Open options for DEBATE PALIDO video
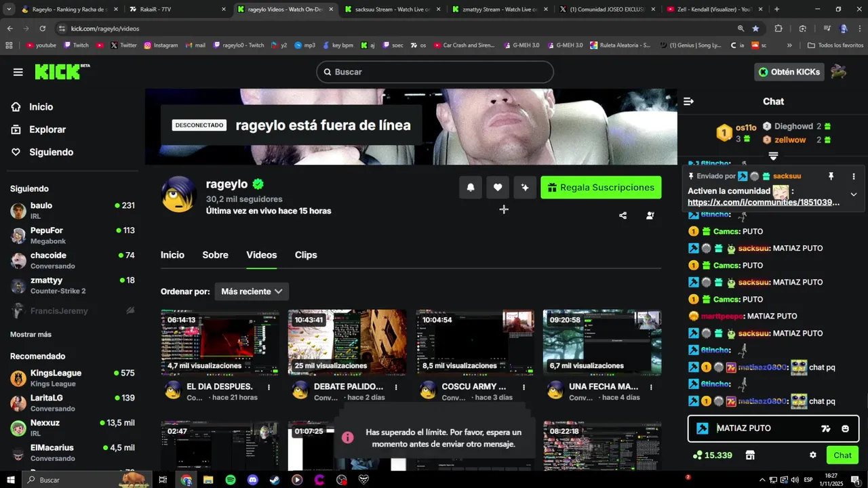The height and width of the screenshot is (488, 868). 396,387
